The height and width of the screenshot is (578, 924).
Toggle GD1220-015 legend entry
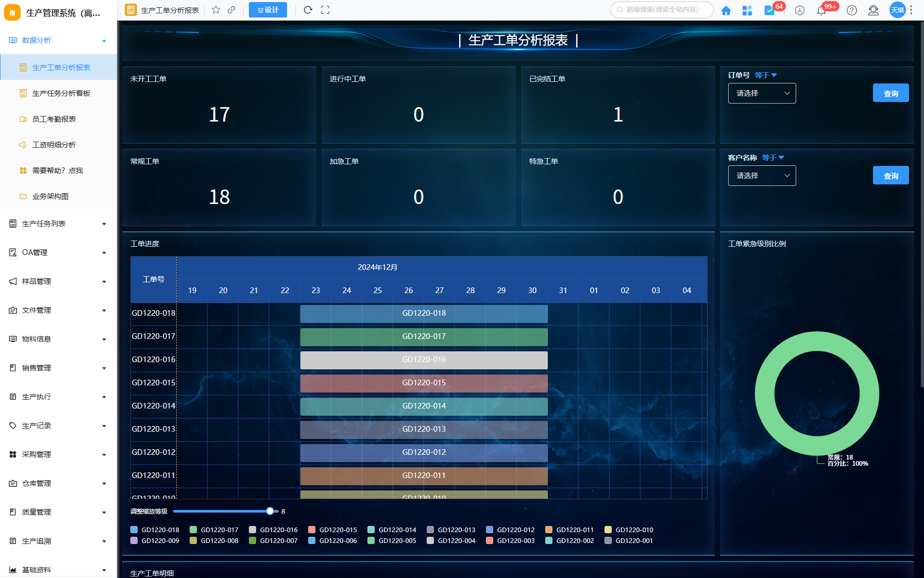[x=332, y=530]
